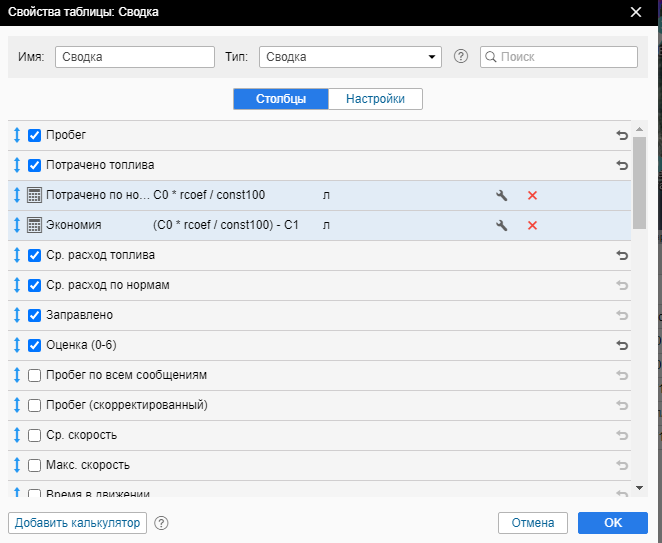Image resolution: width=662 pixels, height=543 pixels.
Task: Click wrench icon in Потрачено по нормам row
Action: 502,196
